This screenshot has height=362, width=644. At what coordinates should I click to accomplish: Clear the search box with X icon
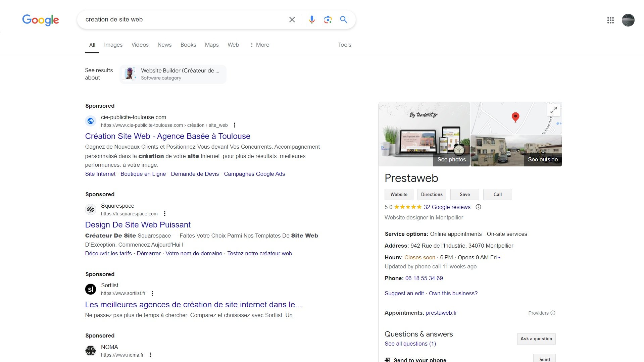(292, 20)
